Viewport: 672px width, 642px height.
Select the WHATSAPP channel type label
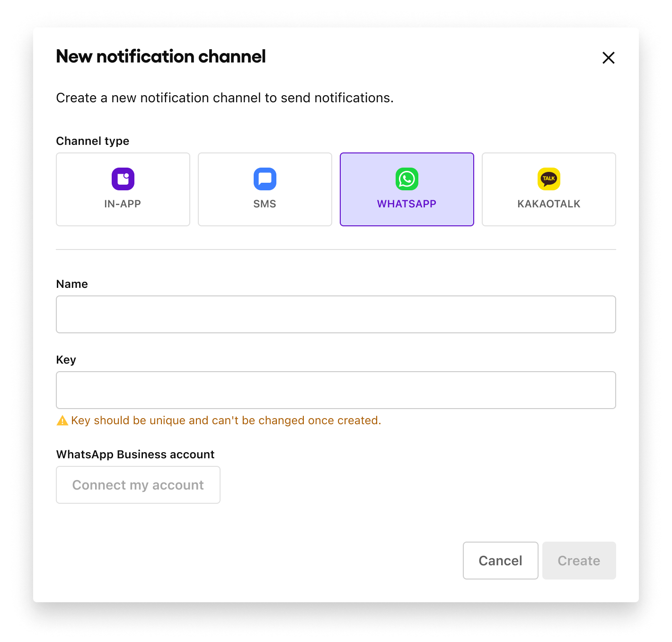click(407, 204)
